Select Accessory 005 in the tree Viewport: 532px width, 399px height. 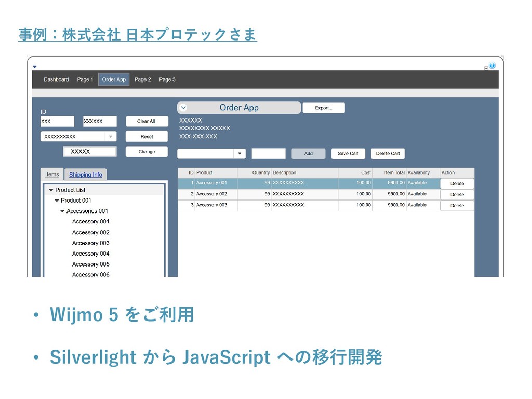(90, 264)
